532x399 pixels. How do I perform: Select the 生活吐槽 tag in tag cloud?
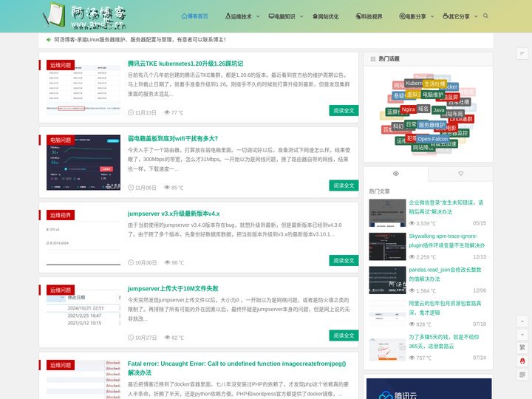coord(434,83)
